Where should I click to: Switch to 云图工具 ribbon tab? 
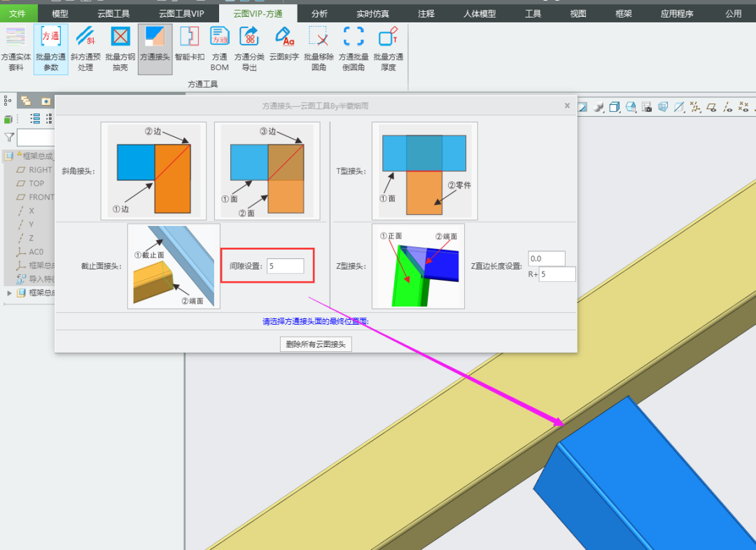(113, 13)
